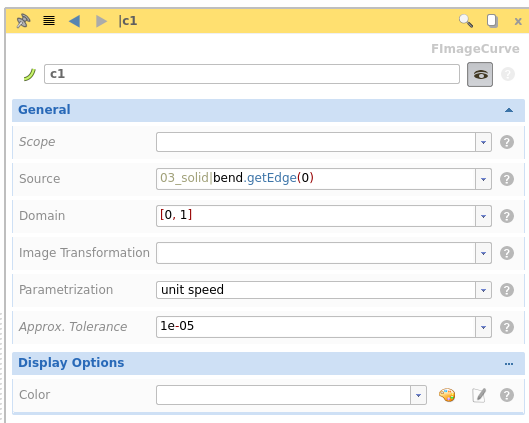Click the edit color pencil icon

(479, 395)
